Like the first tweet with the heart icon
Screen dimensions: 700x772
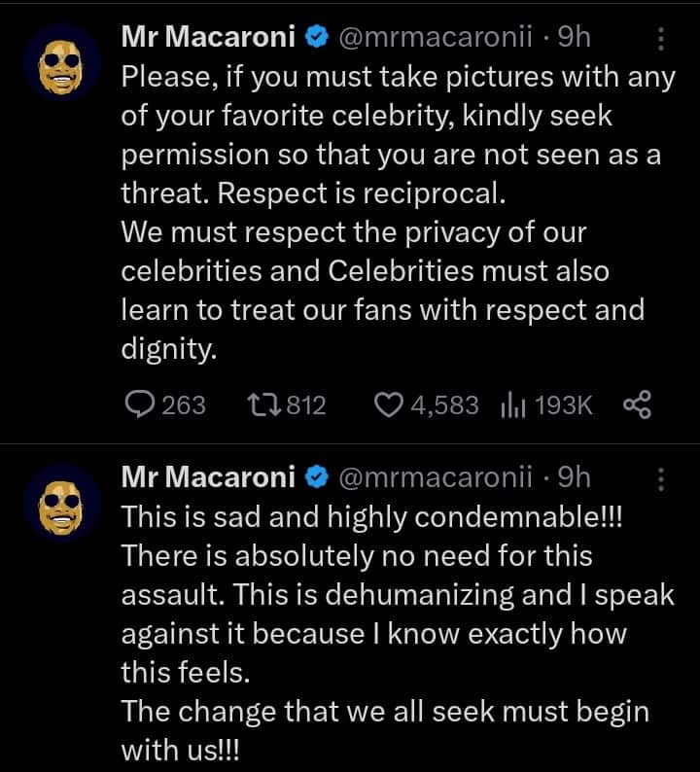pos(389,404)
